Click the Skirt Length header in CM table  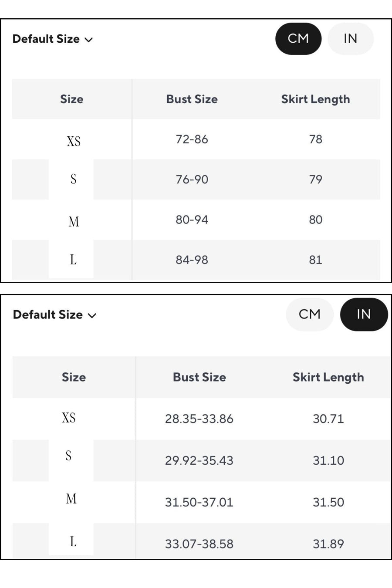click(x=316, y=99)
